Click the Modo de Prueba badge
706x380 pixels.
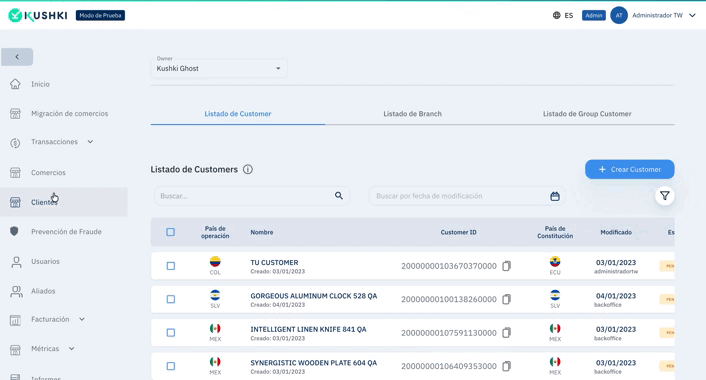coord(100,15)
